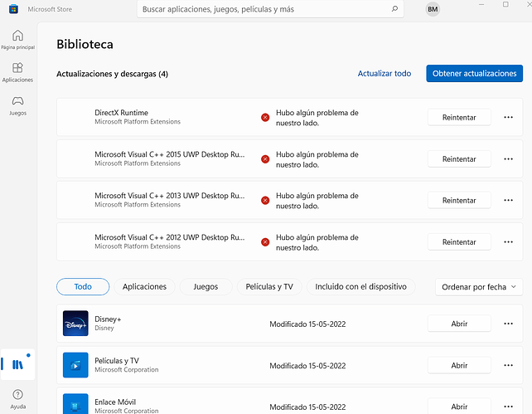Viewport: 532px width, 414px height.
Task: Select Incluido con el dispositivo filter
Action: [361, 286]
